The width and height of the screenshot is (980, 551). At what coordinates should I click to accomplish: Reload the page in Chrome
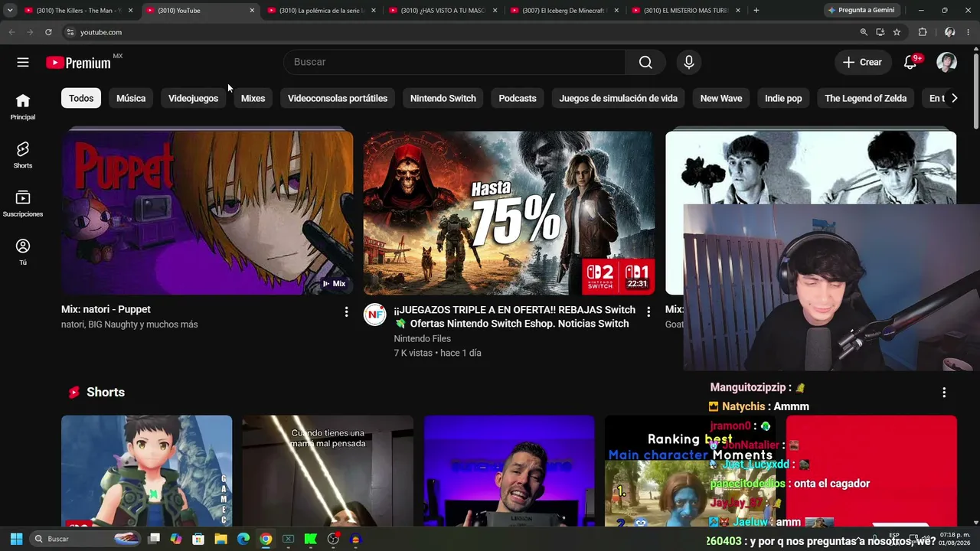click(48, 32)
